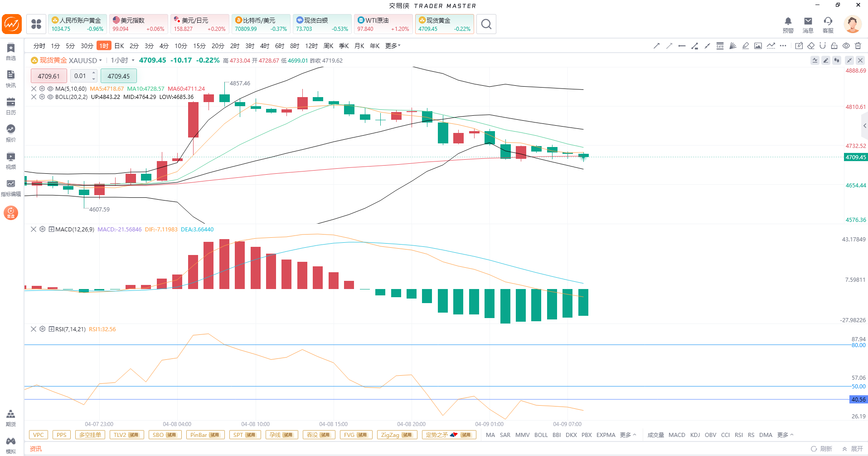The width and height of the screenshot is (868, 456).
Task: Open the 消息 messages icon
Action: 808,25
